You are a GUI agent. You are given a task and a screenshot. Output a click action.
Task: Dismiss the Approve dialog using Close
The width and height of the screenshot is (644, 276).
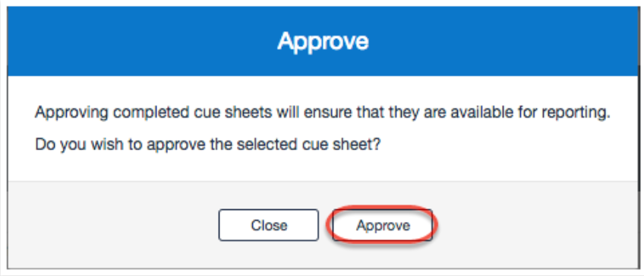(x=269, y=224)
